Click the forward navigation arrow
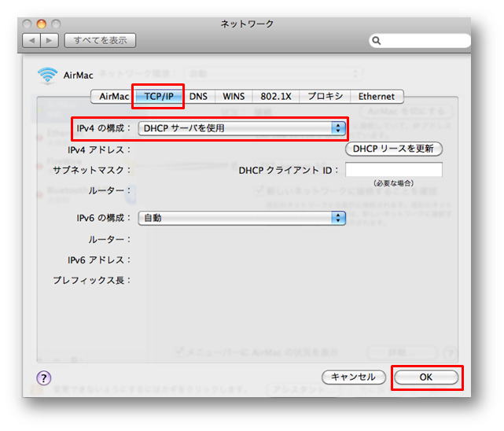 tap(50, 40)
